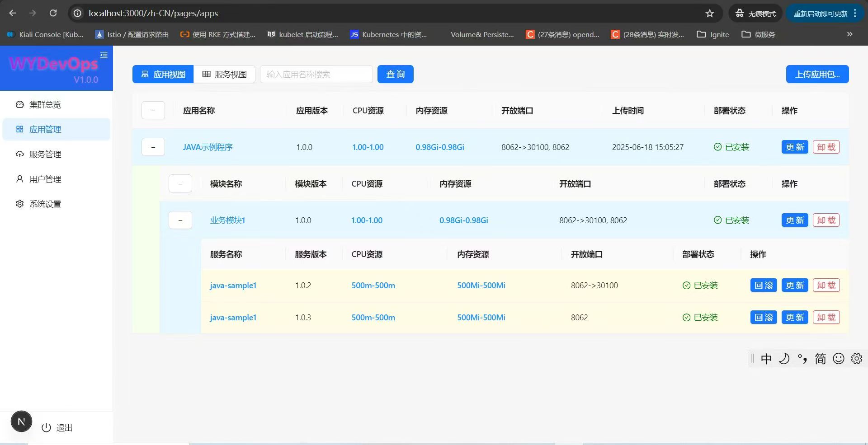Viewport: 868px width, 445px height.
Task: Click the 系统设置 gear icon
Action: pos(19,204)
